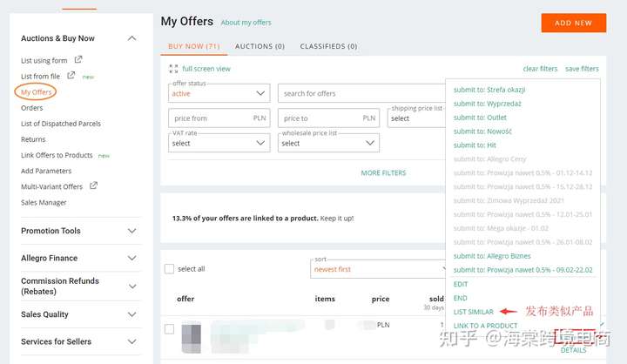Open external link icon beside List using form

[x=78, y=59]
